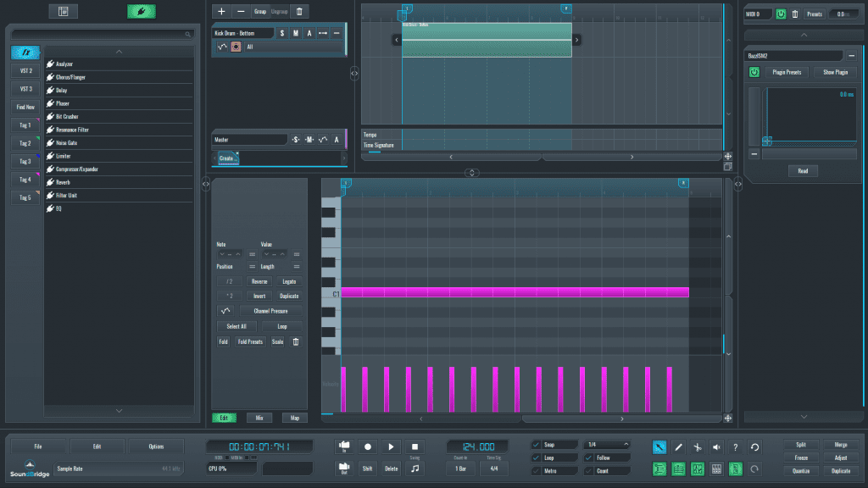
Task: Click the Stop transport button
Action: point(415,446)
